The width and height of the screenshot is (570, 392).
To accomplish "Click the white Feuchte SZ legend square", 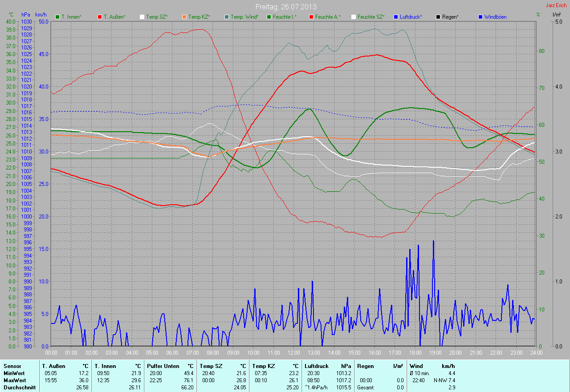I will click(354, 17).
